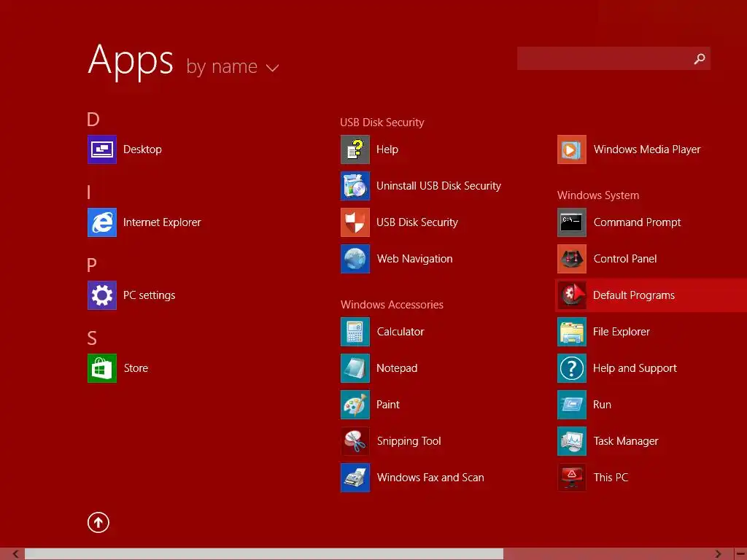Click Uninstall USB Disk Security icon
Image resolution: width=747 pixels, height=560 pixels.
[x=355, y=186]
